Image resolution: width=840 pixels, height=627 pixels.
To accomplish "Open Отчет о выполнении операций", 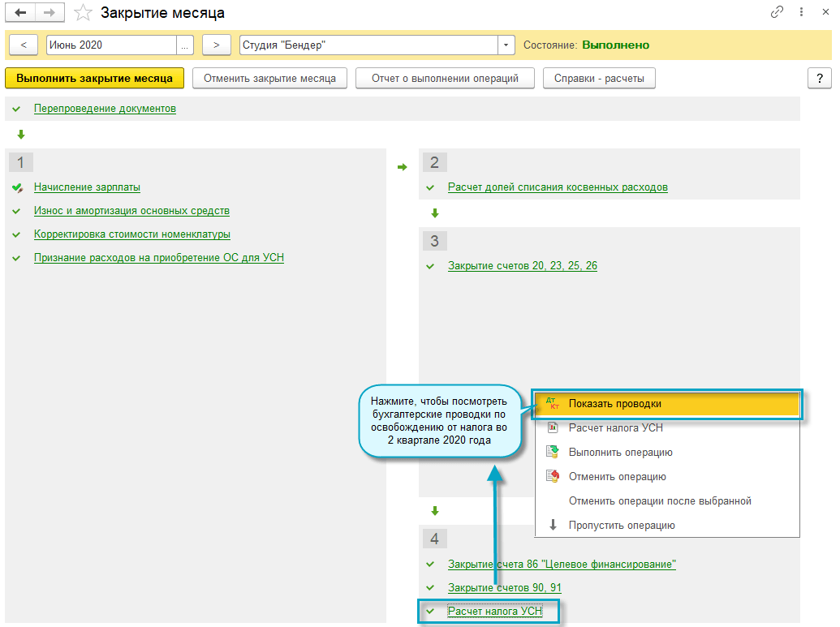I will pyautogui.click(x=446, y=78).
